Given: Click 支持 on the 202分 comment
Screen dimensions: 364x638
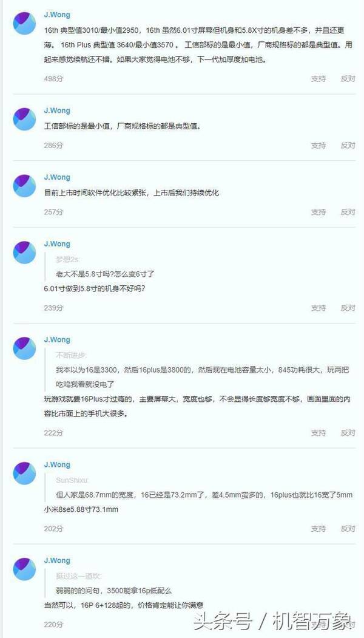Looking at the screenshot, I should (x=316, y=529).
